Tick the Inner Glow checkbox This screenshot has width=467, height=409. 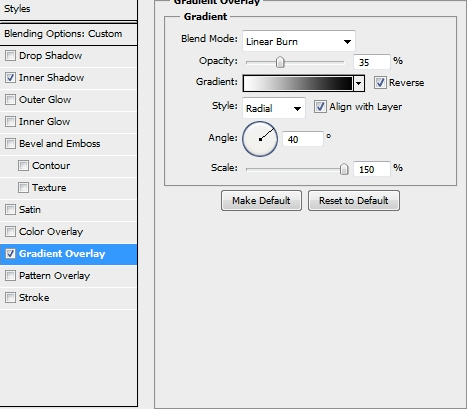10,121
